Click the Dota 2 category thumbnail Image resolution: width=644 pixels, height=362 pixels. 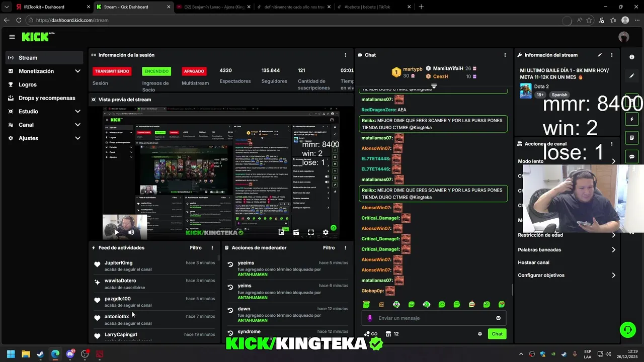tap(526, 90)
